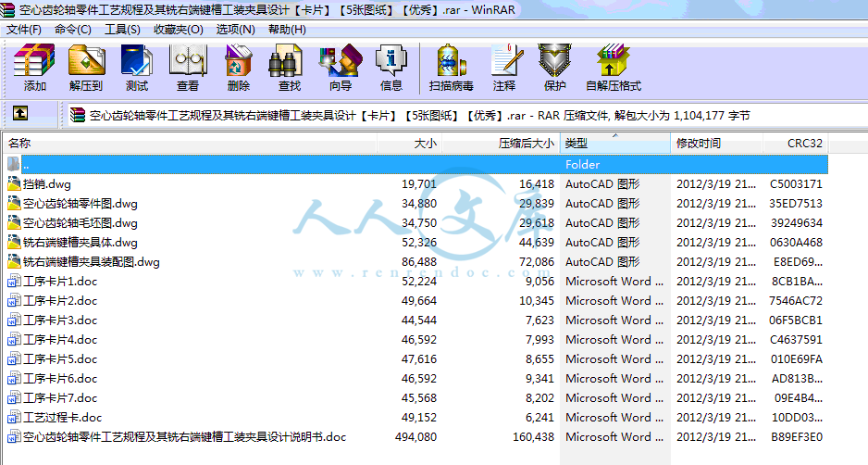Select file 铣右端键槽夹具装配图.dwg
The width and height of the screenshot is (868, 465).
[92, 261]
